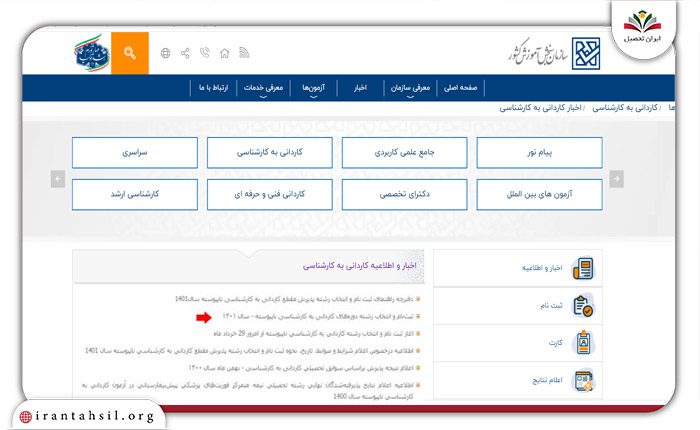Click the globe language icon in header

point(166,53)
